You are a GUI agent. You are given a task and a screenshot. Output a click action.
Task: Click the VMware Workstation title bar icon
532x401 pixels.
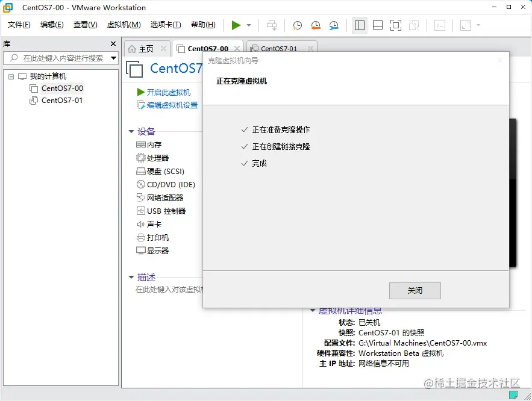click(7, 7)
